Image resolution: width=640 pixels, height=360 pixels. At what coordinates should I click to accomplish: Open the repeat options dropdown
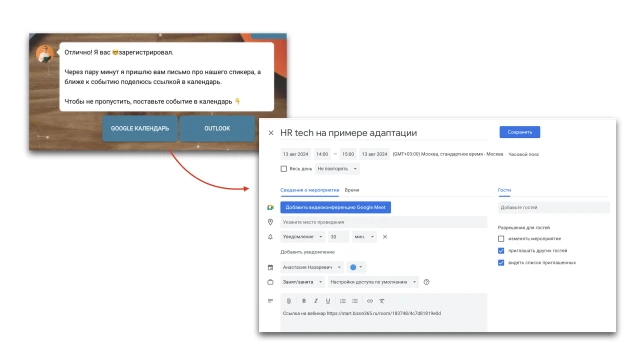click(337, 169)
